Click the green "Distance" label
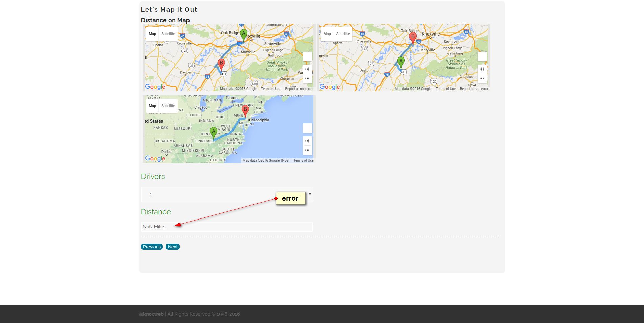The image size is (644, 323). [x=156, y=212]
